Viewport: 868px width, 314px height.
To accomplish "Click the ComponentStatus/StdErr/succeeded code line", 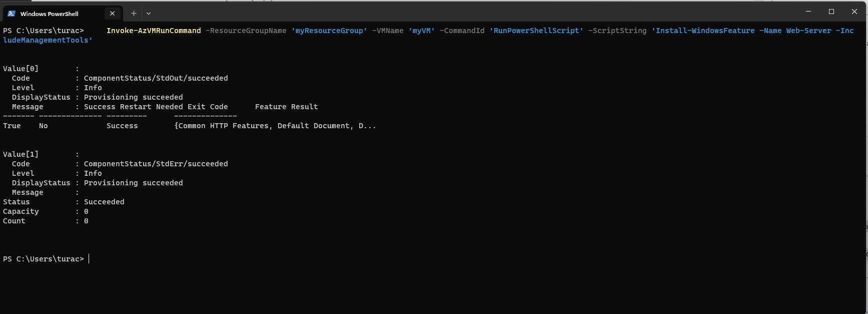I will [156, 164].
